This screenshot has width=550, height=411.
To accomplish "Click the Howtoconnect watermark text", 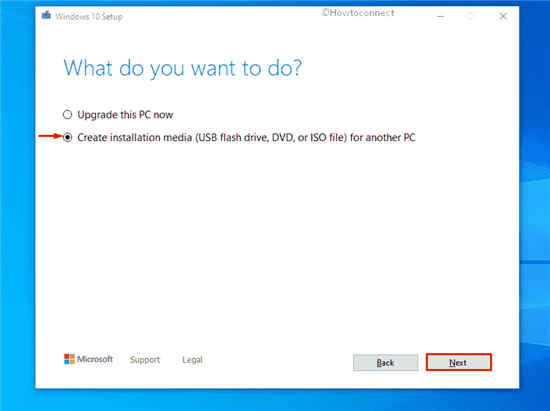I will 358,13.
